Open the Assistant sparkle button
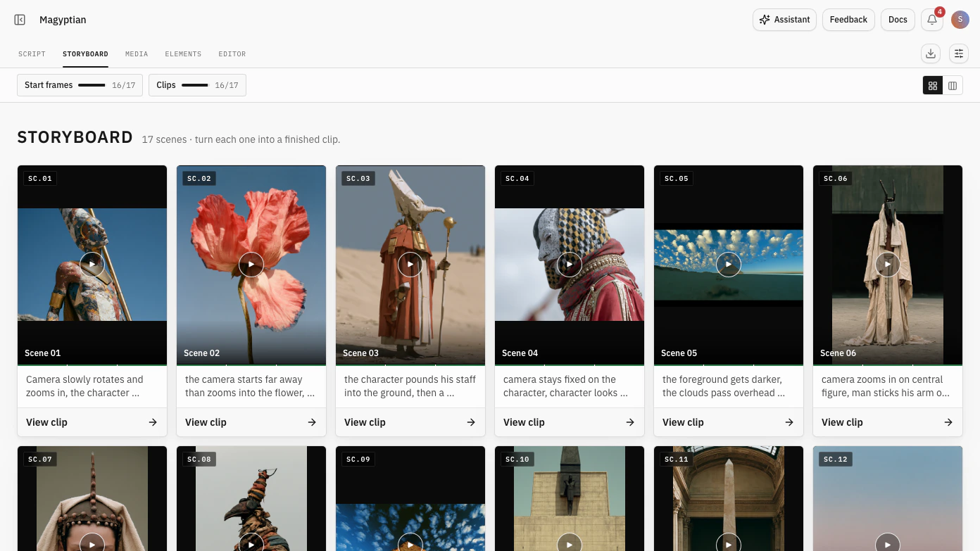The width and height of the screenshot is (980, 551). click(784, 20)
